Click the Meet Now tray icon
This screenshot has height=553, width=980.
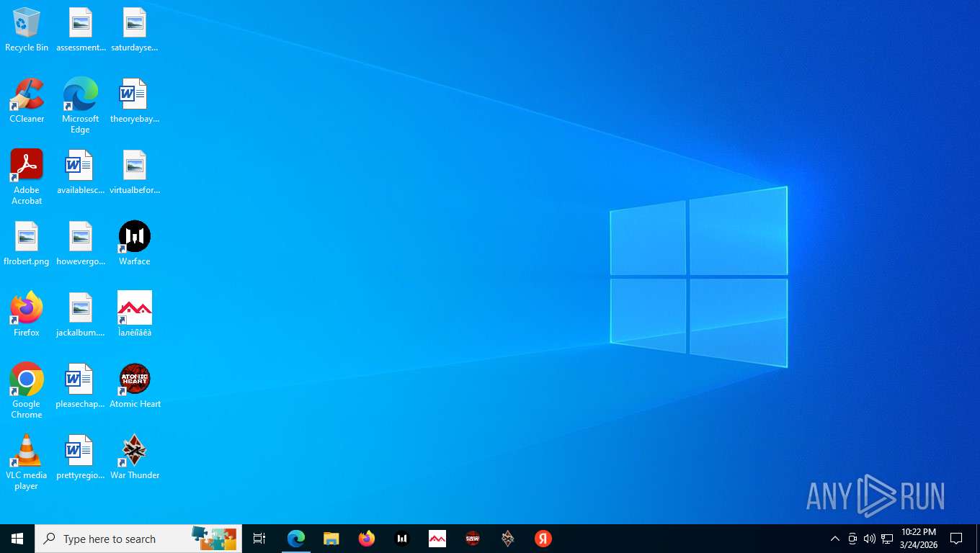(x=852, y=539)
